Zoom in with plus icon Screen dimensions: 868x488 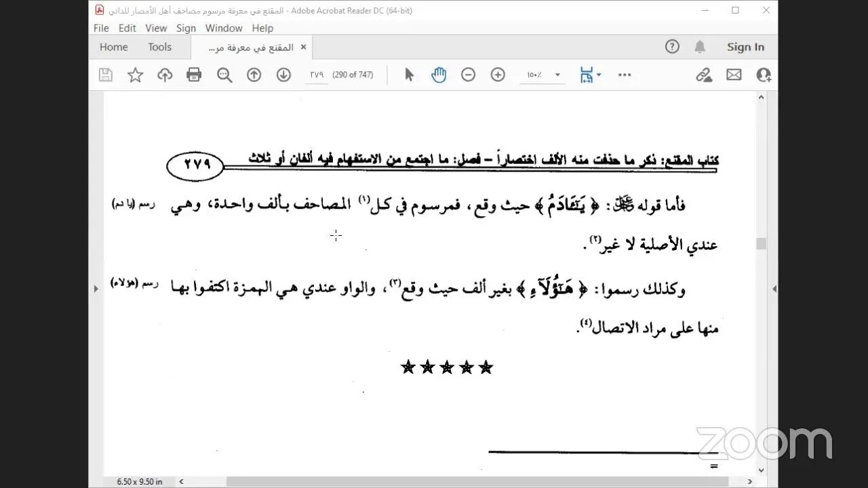[x=498, y=75]
